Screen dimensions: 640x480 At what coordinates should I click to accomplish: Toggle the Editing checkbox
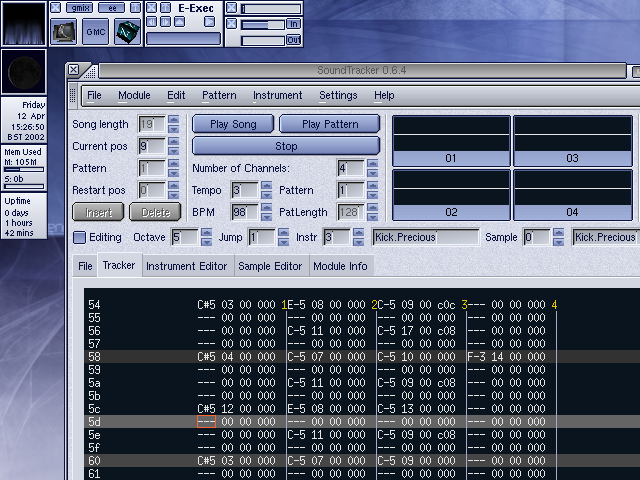point(80,238)
